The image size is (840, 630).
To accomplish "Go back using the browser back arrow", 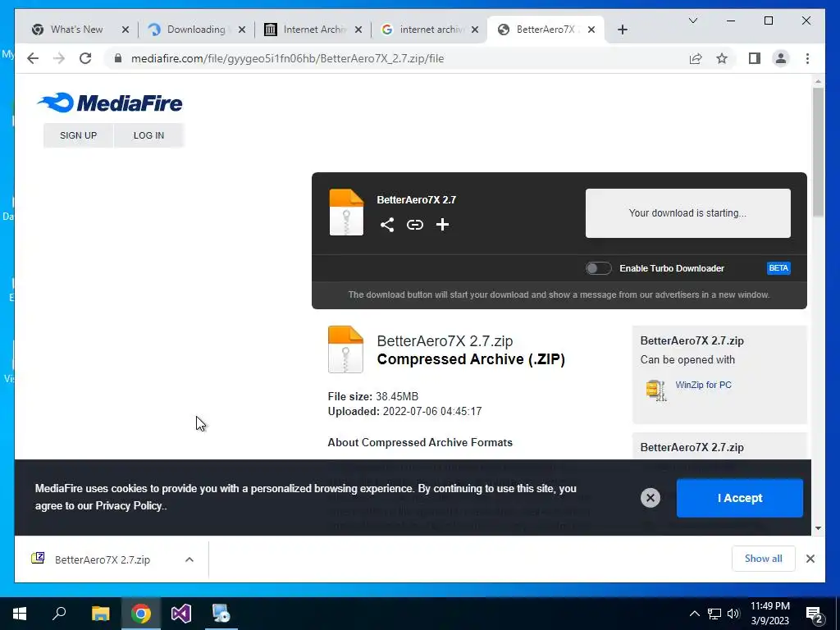I will pos(33,58).
